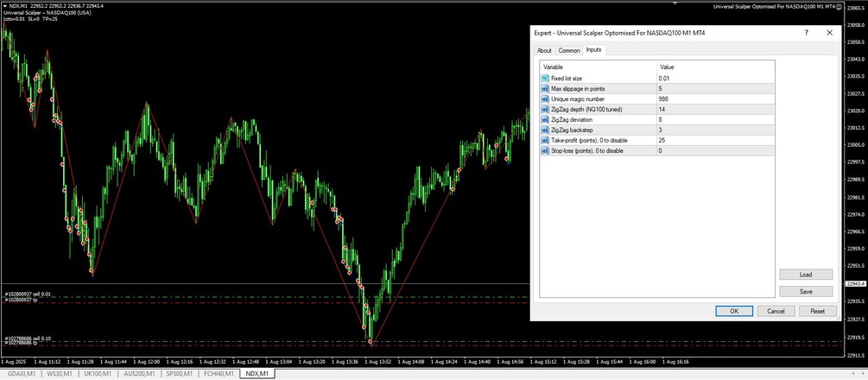
Task: Click the OK button
Action: tap(733, 311)
